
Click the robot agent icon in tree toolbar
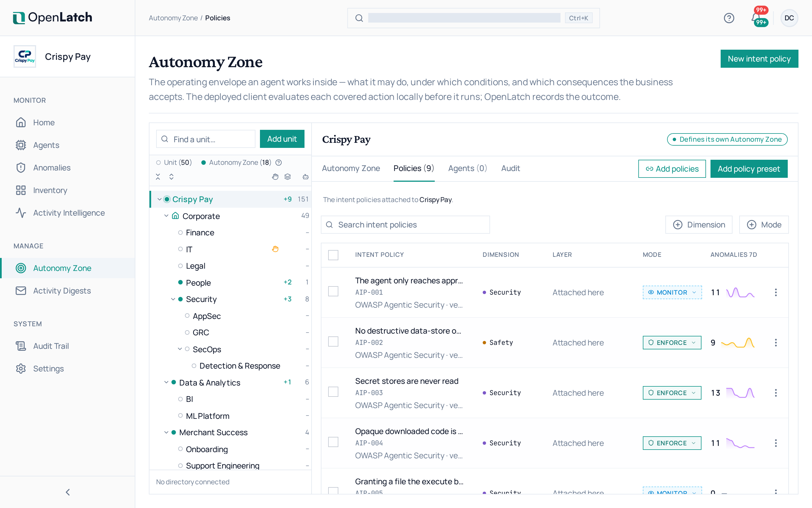coord(305,177)
